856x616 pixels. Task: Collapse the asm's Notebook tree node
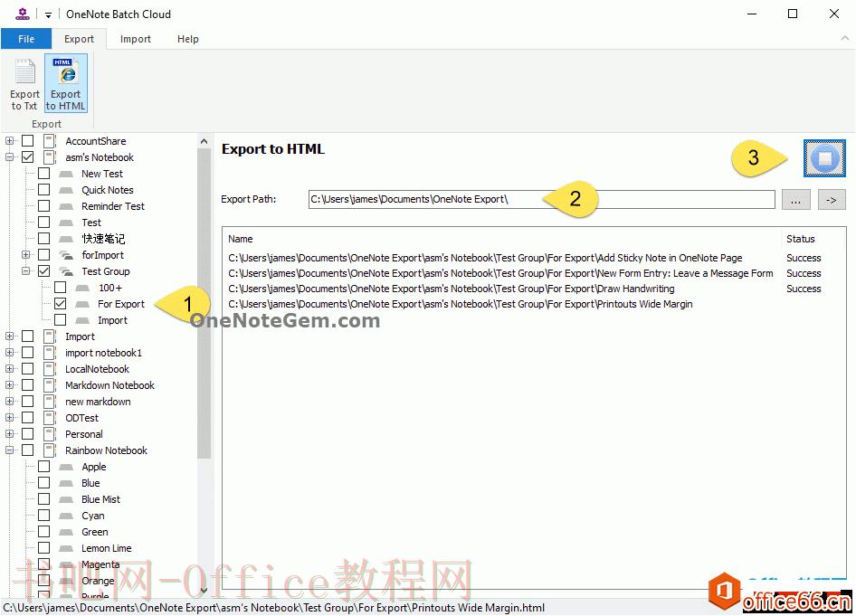(9, 157)
